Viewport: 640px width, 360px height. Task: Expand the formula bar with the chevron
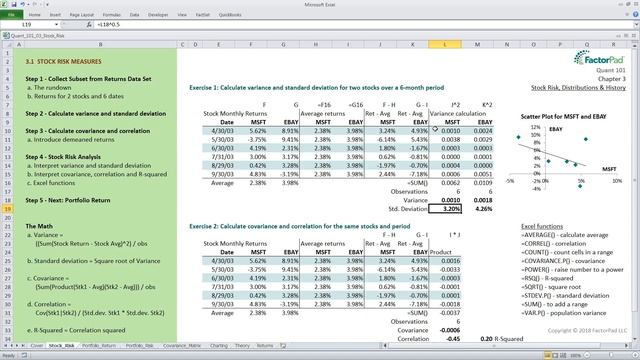pos(636,25)
